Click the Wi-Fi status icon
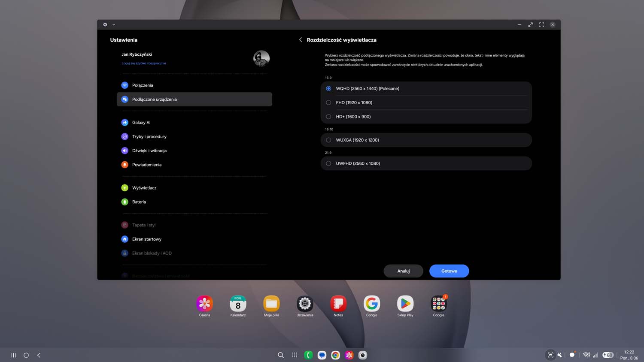The width and height of the screenshot is (644, 362). 586,355
